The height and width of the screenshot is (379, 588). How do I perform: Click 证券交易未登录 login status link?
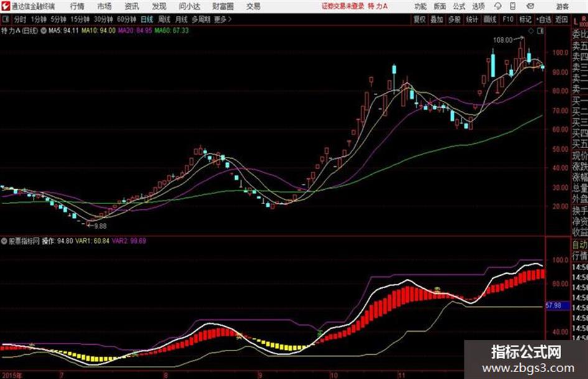(x=342, y=6)
